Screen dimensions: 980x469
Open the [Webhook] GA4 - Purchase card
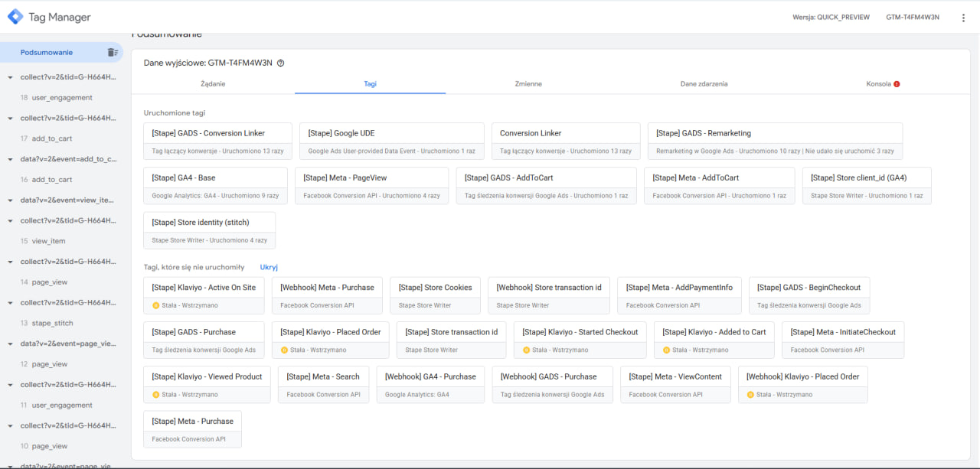430,385
